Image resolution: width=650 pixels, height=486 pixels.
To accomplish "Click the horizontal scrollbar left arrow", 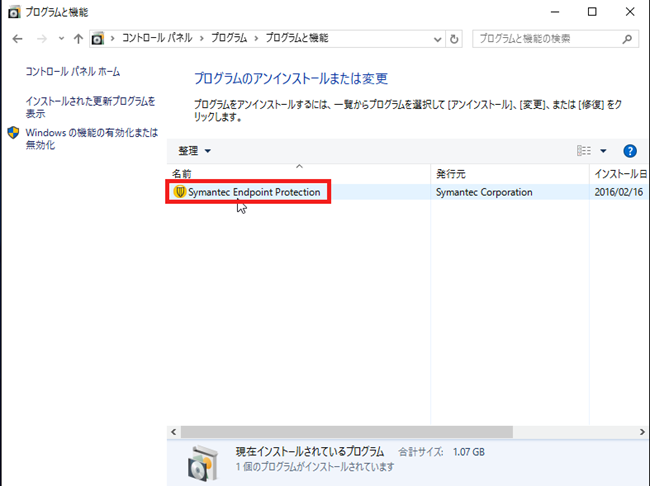I will click(x=174, y=432).
